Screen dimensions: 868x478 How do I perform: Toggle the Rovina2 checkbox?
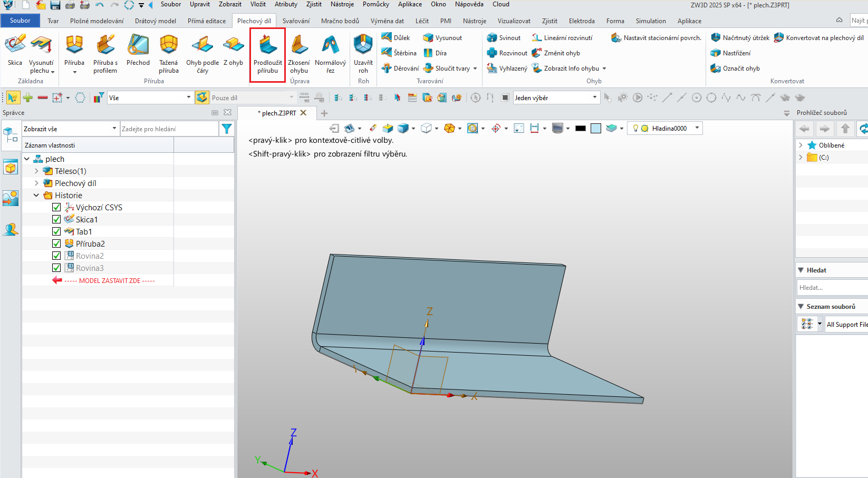(x=56, y=256)
